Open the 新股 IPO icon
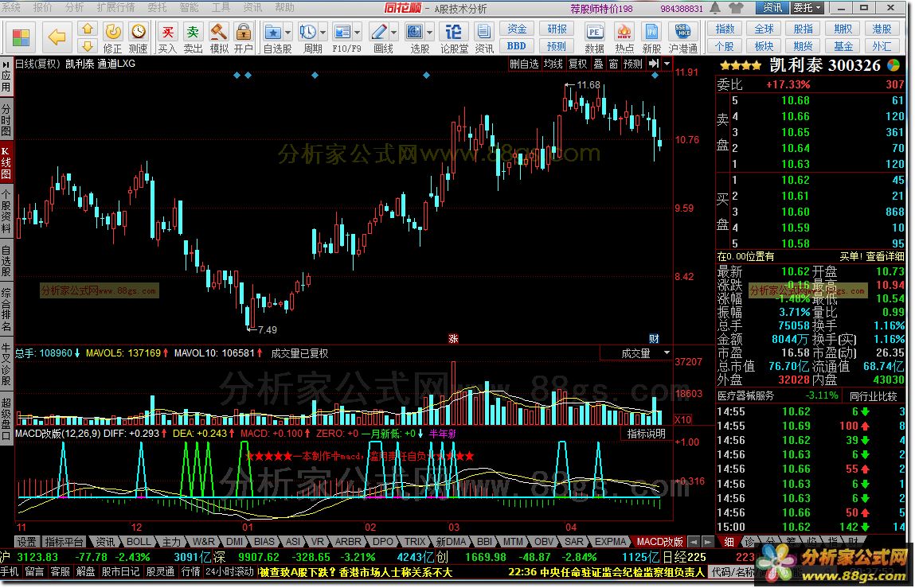Viewport: 915px width, 588px height. pyautogui.click(x=652, y=32)
